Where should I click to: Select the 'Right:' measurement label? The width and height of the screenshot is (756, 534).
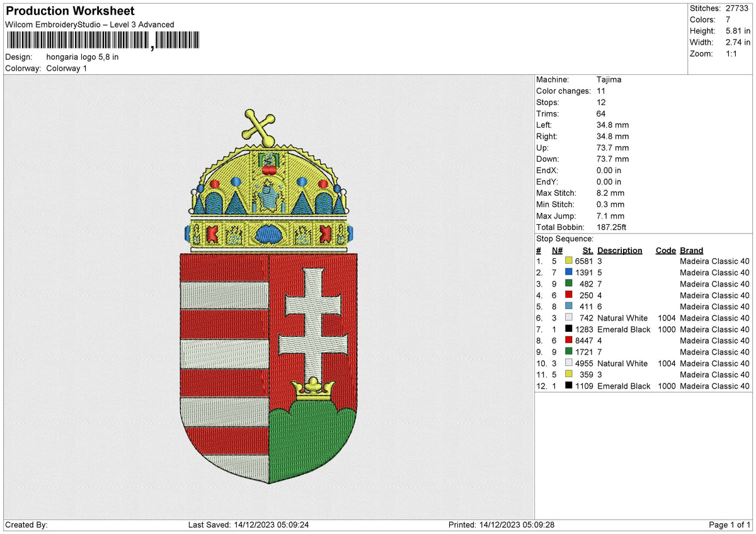coord(547,137)
